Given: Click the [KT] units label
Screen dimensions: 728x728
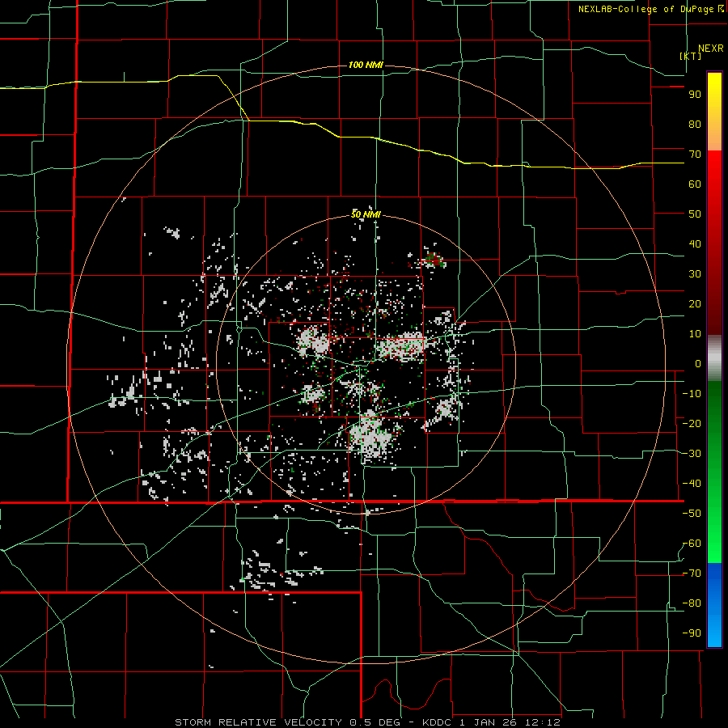Looking at the screenshot, I should point(691,56).
